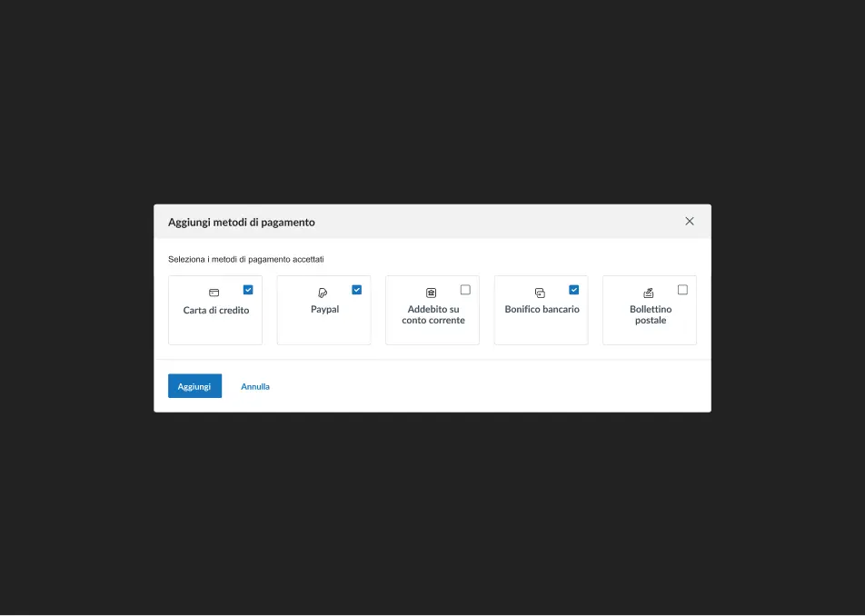Viewport: 865px width, 616px height.
Task: Click the 'Aggiungi metodi di pagamento' dialog title
Action: [242, 222]
